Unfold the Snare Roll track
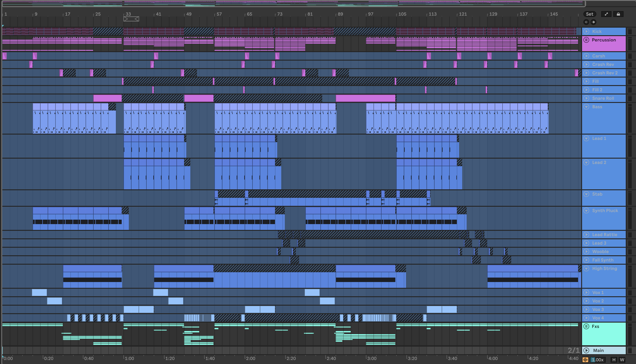636x364 pixels. [587, 98]
